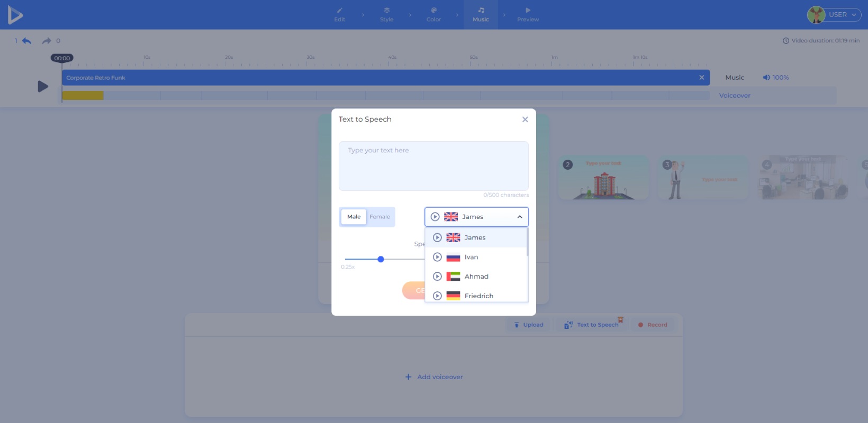The image size is (868, 423).
Task: Play Friedrich voice sample icon
Action: [437, 296]
